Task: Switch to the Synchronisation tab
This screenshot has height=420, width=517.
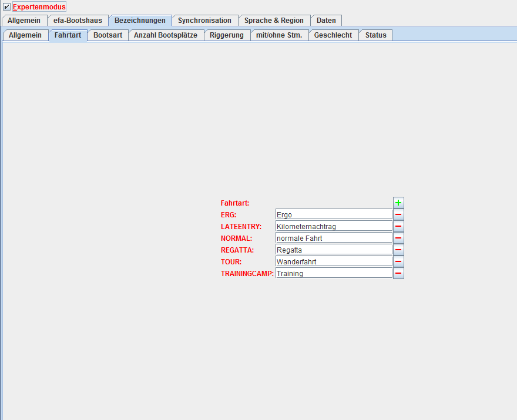Action: tap(204, 21)
